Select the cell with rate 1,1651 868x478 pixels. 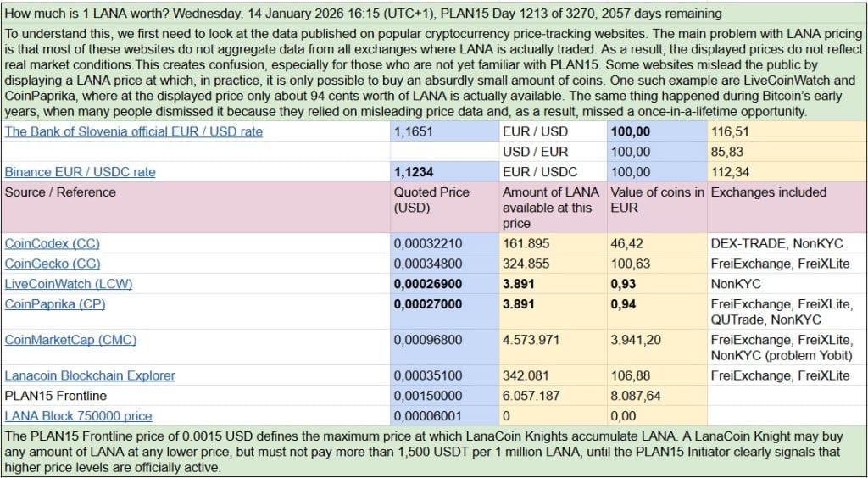click(x=412, y=131)
